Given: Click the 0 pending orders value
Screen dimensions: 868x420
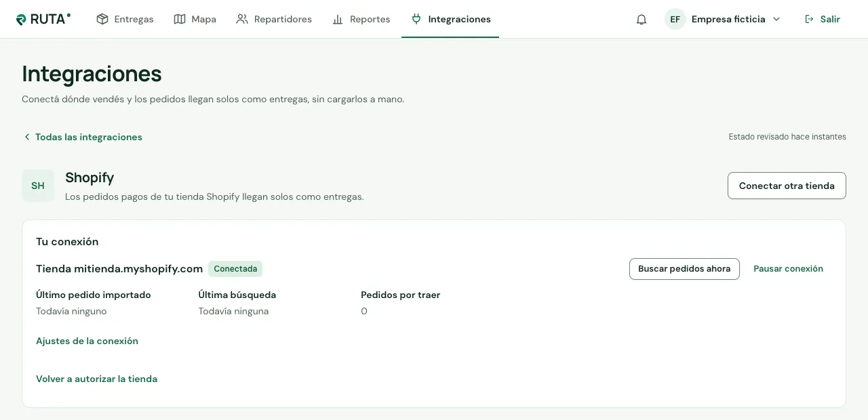Looking at the screenshot, I should (x=364, y=311).
